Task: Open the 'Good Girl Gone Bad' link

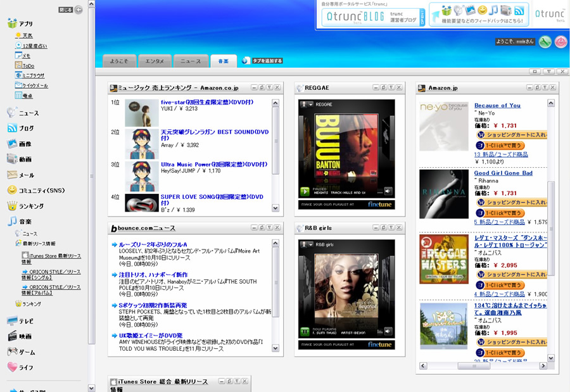Action: (503, 173)
